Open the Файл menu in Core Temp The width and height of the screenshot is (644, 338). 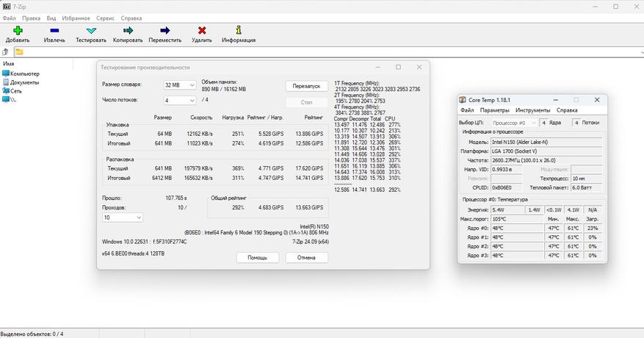tap(467, 110)
